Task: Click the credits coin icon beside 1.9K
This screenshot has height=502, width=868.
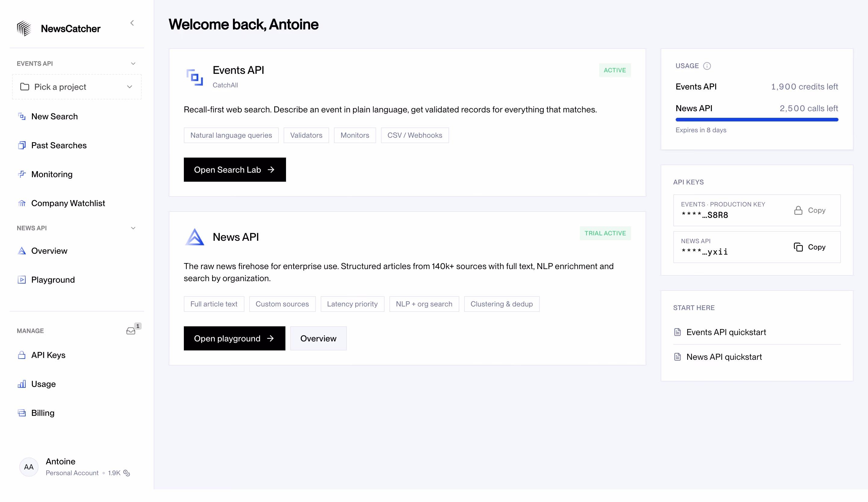Action: pos(127,473)
